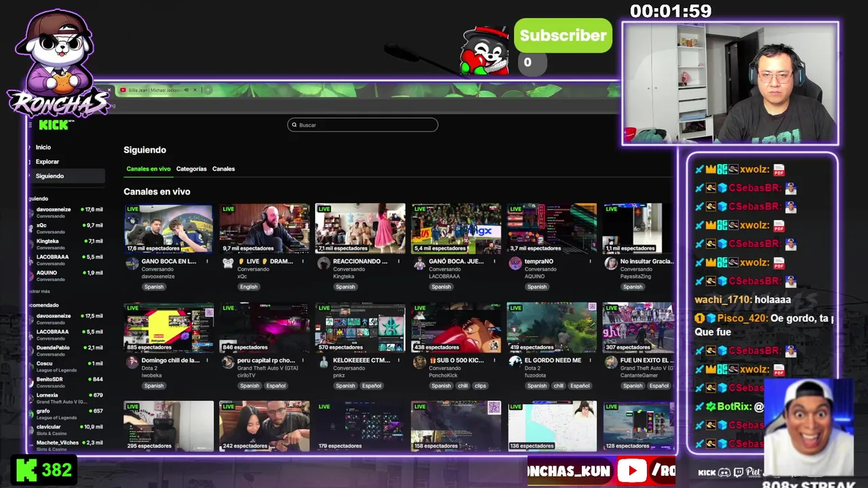
Task: Click the magnifier icon in Buscar field
Action: (x=294, y=125)
